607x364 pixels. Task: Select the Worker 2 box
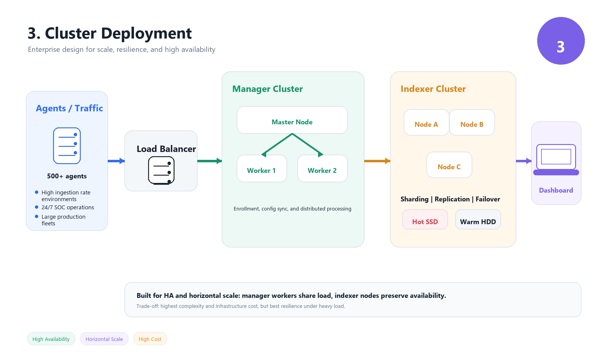(x=322, y=169)
